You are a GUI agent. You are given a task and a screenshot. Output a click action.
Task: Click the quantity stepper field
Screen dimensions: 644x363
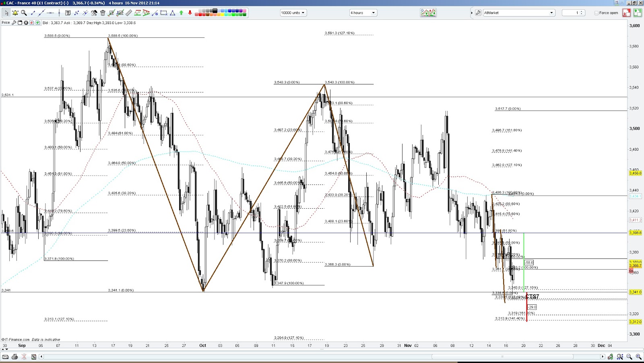point(573,13)
